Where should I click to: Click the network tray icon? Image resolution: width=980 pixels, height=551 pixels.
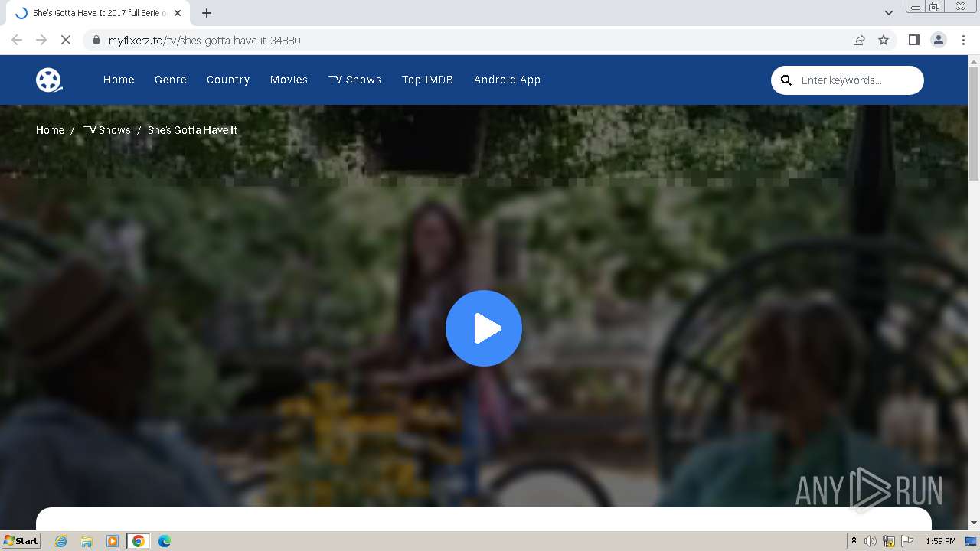click(889, 541)
